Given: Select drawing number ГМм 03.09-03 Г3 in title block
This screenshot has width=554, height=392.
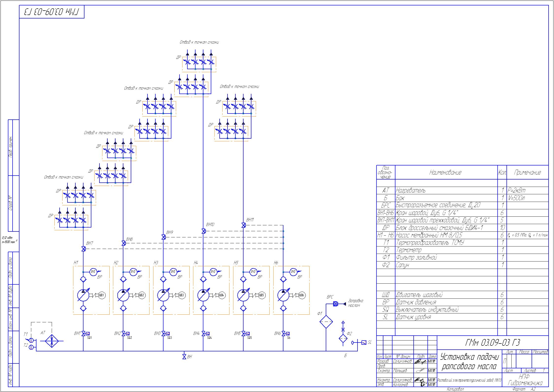Looking at the screenshot, I should pos(493,343).
